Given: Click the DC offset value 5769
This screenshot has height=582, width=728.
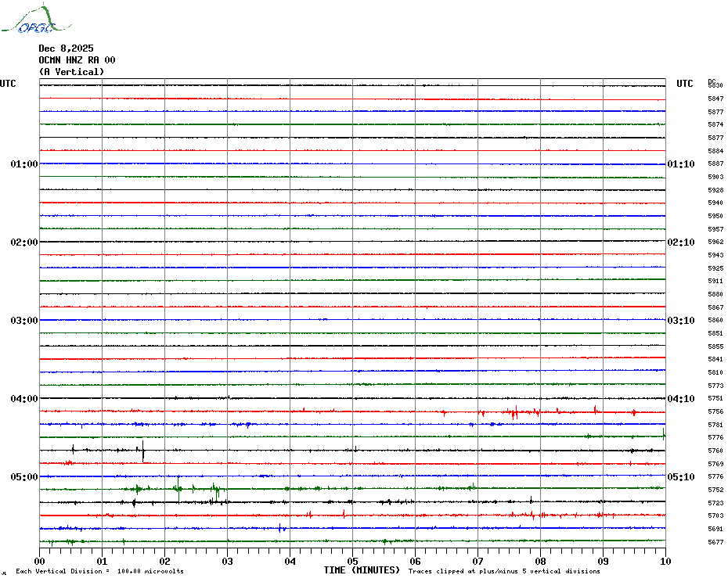Looking at the screenshot, I should (x=715, y=464).
